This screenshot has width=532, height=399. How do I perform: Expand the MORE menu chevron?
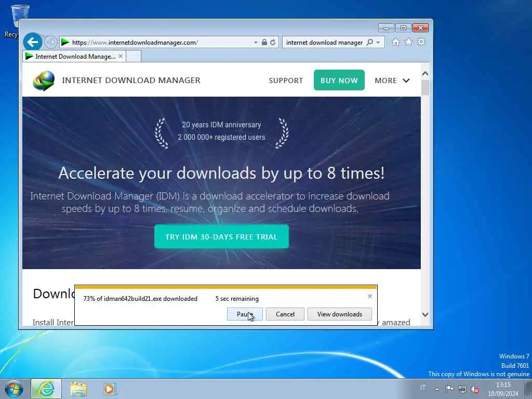coord(406,81)
